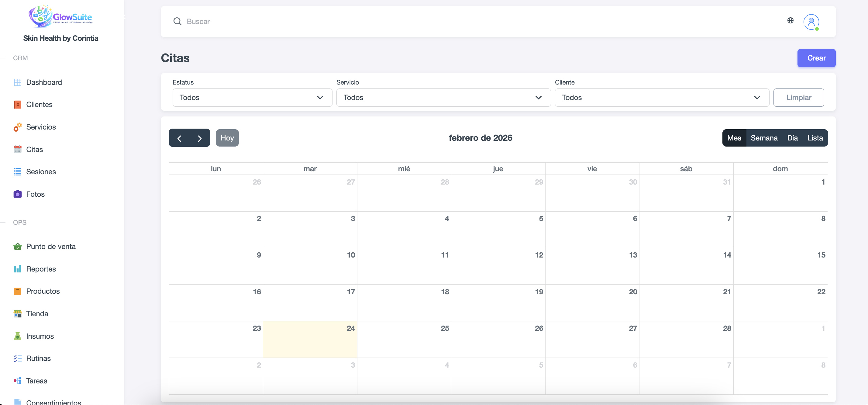Open Servicios gears icon
Image resolution: width=868 pixels, height=405 pixels.
click(18, 127)
